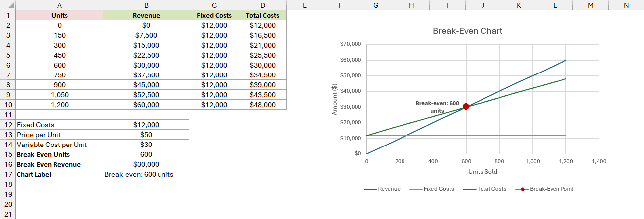Select the Break-Even Units label cell
The height and width of the screenshot is (219, 644).
[60, 154]
